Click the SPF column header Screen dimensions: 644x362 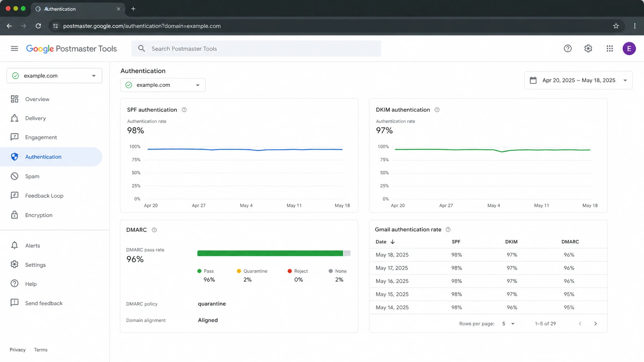(x=456, y=242)
